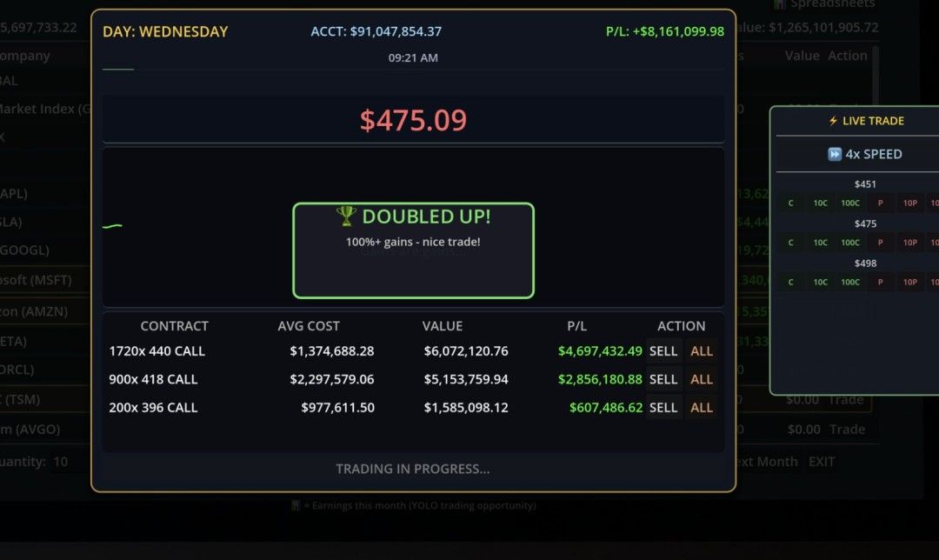Dismiss the DOUBLED UP celebration banner
Screen dimensions: 939x560
pyautogui.click(x=413, y=250)
